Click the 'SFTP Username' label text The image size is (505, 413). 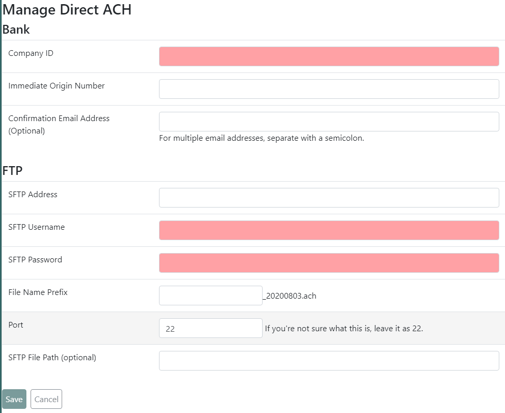[36, 227]
